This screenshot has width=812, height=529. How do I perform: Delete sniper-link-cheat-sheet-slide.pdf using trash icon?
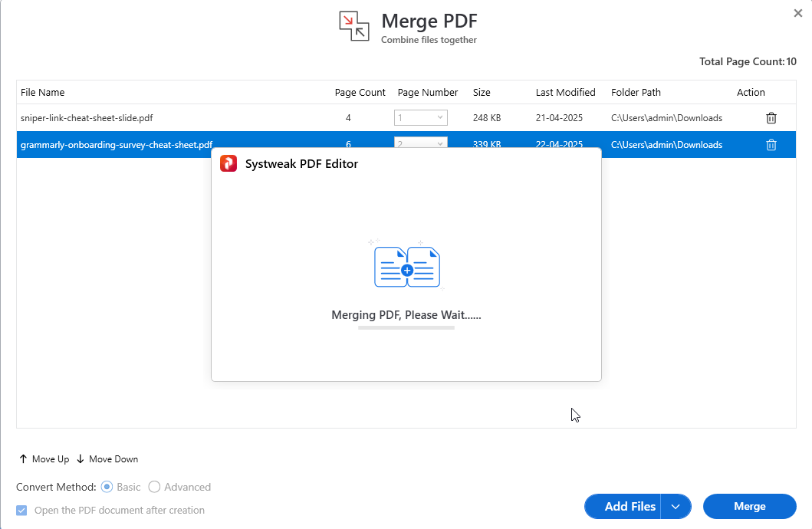pyautogui.click(x=771, y=118)
